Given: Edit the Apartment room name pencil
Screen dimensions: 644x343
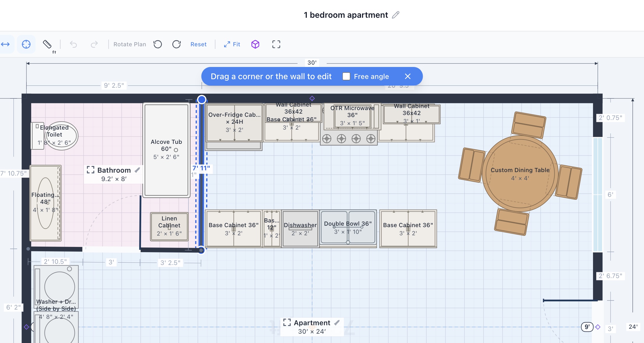Looking at the screenshot, I should click(337, 323).
